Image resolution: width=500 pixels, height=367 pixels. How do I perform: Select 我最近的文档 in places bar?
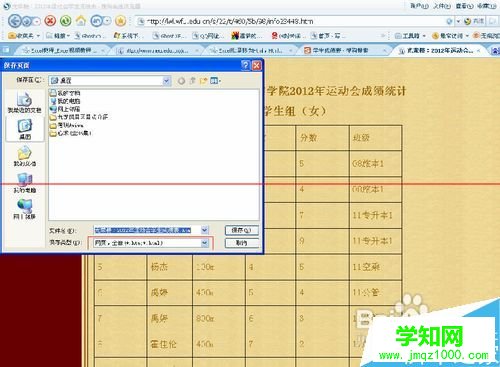click(24, 103)
